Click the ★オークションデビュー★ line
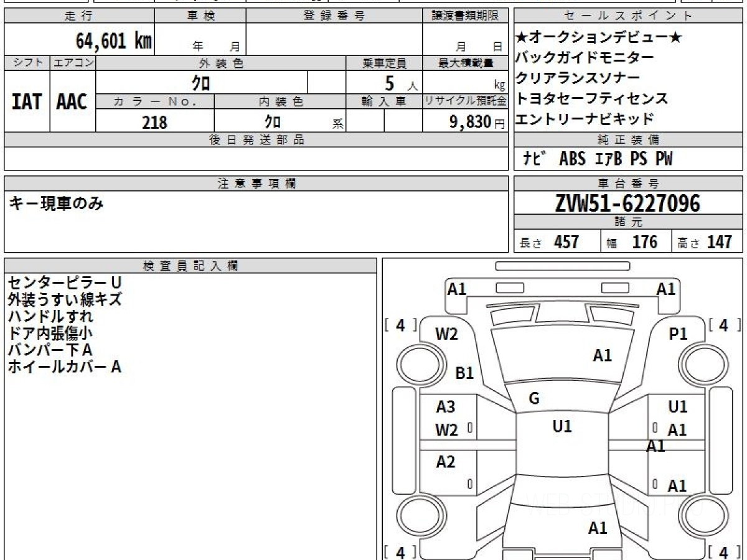Image resolution: width=747 pixels, height=560 pixels. click(599, 38)
